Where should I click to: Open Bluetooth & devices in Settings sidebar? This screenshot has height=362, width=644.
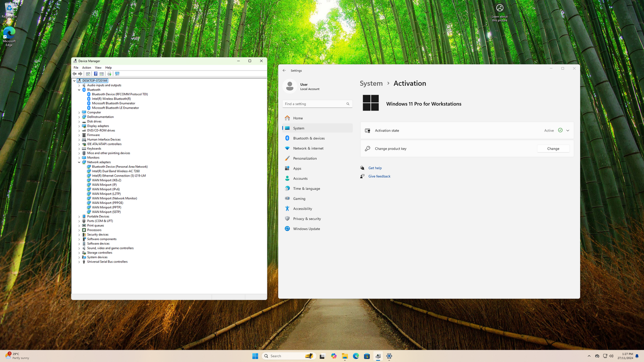318,138
